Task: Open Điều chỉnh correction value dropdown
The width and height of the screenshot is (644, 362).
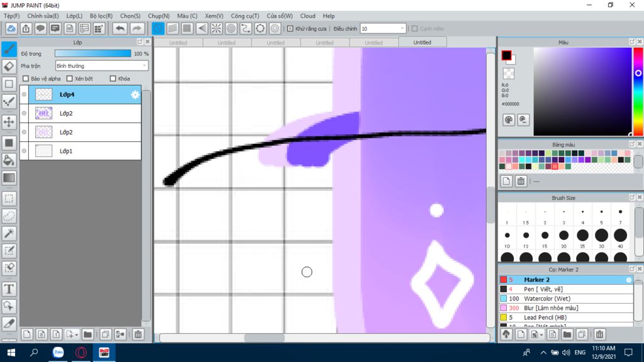Action: pos(383,29)
